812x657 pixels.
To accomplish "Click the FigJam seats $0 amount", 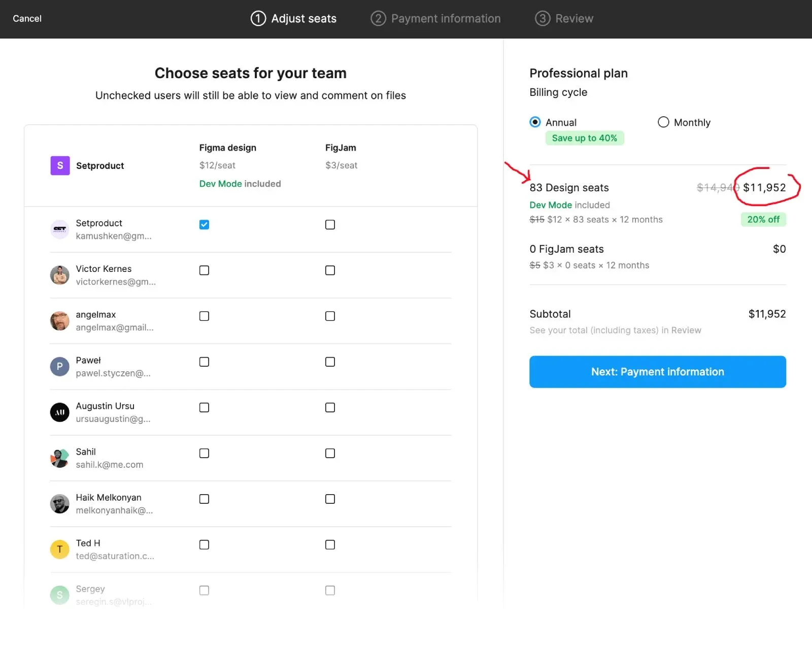I will pyautogui.click(x=779, y=249).
